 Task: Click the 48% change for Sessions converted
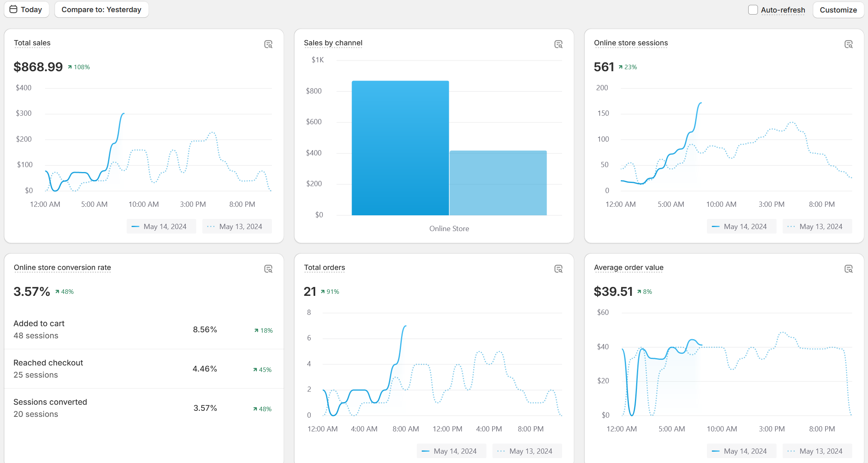coord(262,409)
